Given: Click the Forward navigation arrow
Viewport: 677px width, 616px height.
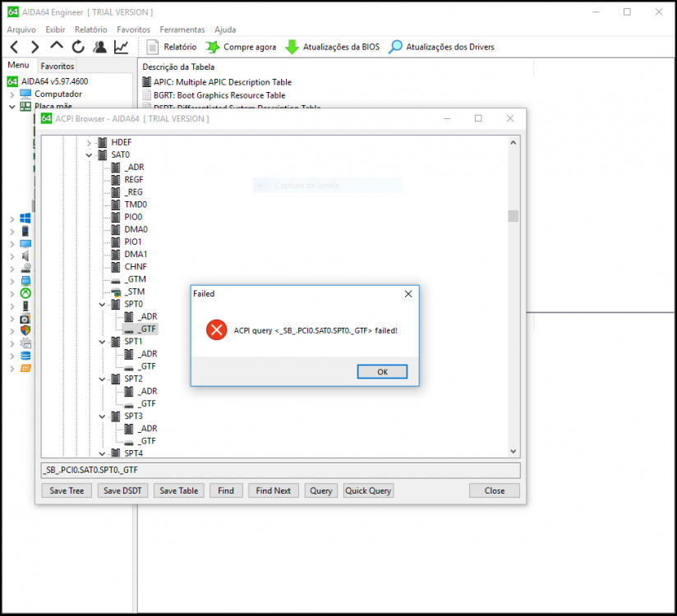Looking at the screenshot, I should (35, 47).
